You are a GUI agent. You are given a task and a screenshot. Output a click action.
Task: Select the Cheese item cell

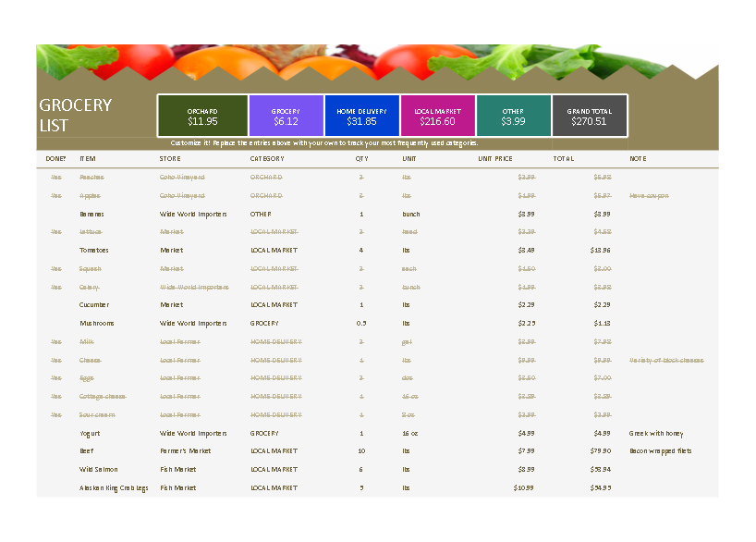pyautogui.click(x=91, y=360)
